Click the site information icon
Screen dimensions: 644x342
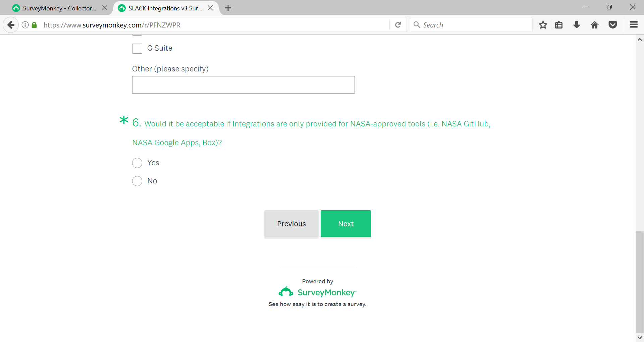[x=25, y=25]
